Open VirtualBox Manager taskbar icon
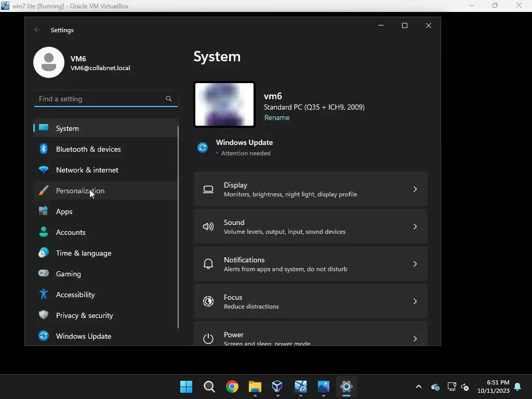 [x=277, y=387]
